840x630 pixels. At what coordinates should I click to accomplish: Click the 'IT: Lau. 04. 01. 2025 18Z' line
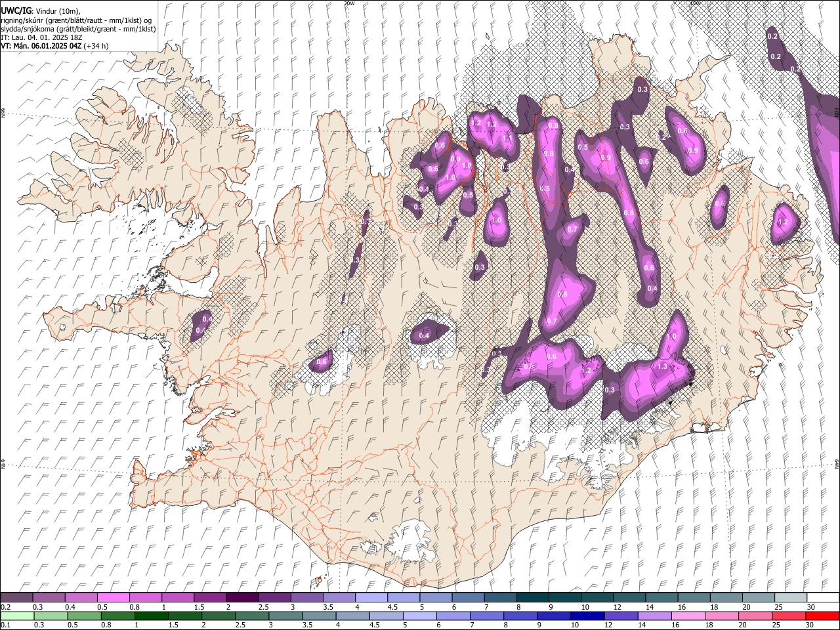click(x=41, y=37)
